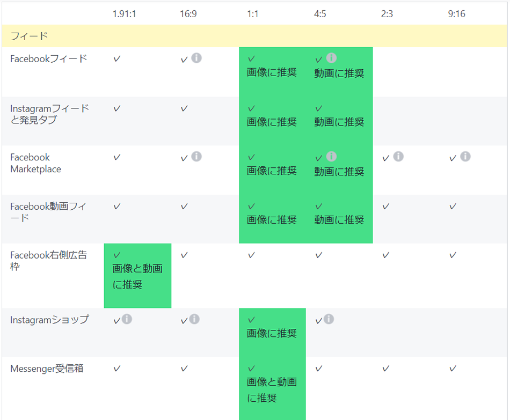Image resolution: width=510 pixels, height=420 pixels.
Task: Select Messenger受信箱 checkmark under 1.91:1
Action: coord(117,369)
